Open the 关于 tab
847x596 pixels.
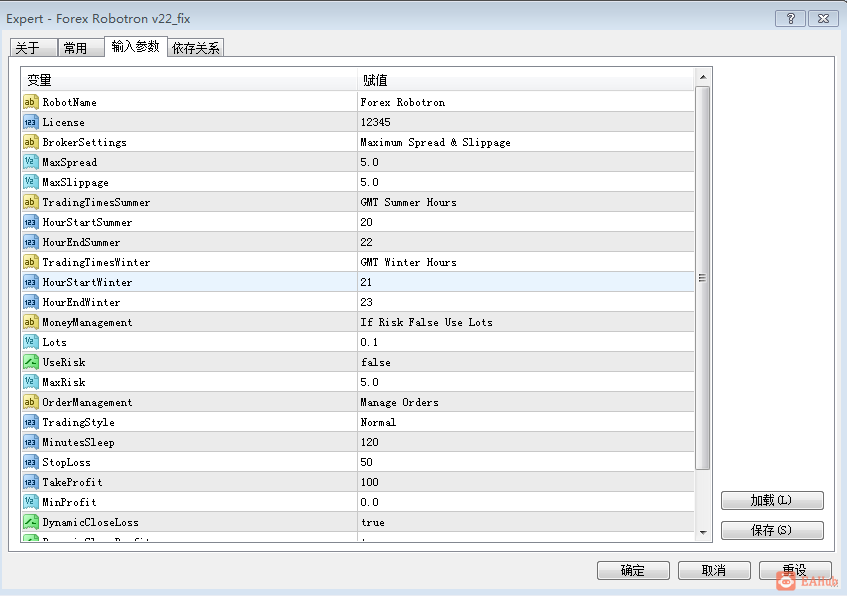click(33, 48)
